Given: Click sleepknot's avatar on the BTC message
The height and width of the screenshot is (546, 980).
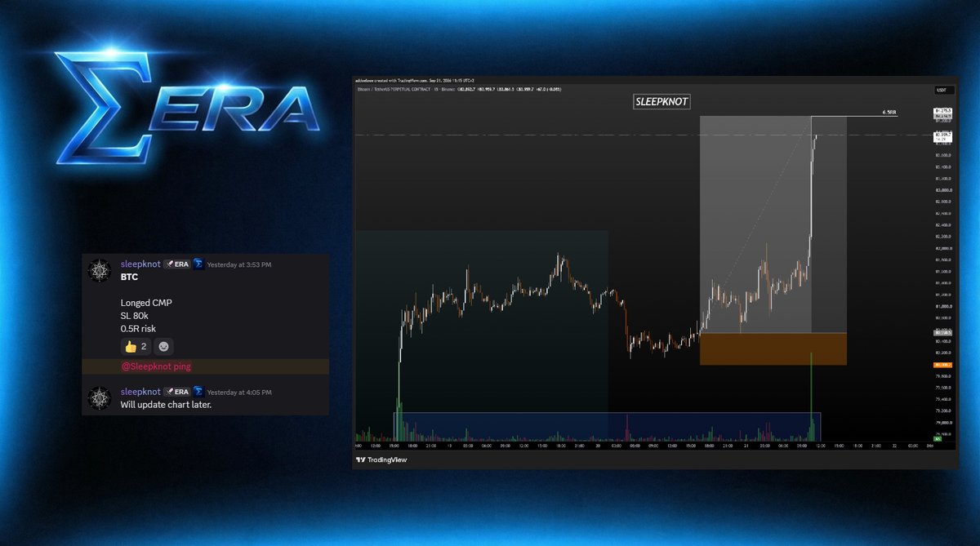Looking at the screenshot, I should (99, 270).
